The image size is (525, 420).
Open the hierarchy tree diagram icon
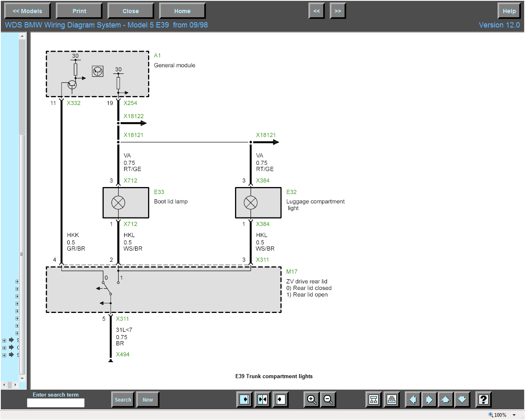(374, 399)
